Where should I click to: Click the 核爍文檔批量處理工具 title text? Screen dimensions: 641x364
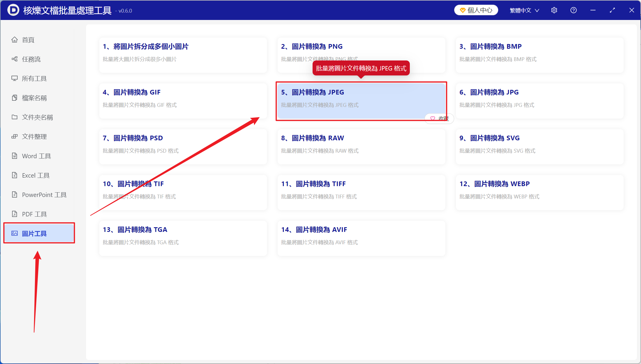coord(67,11)
